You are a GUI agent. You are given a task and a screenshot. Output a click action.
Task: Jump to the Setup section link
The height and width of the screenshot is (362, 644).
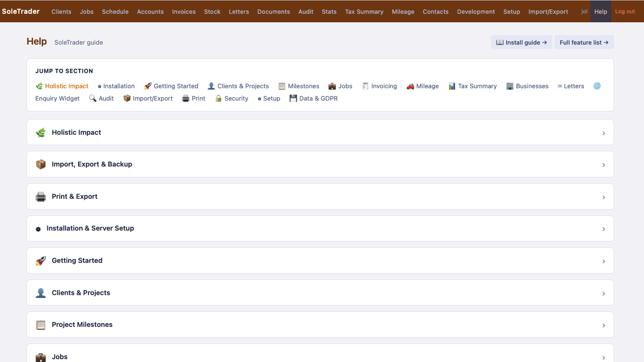click(x=269, y=98)
